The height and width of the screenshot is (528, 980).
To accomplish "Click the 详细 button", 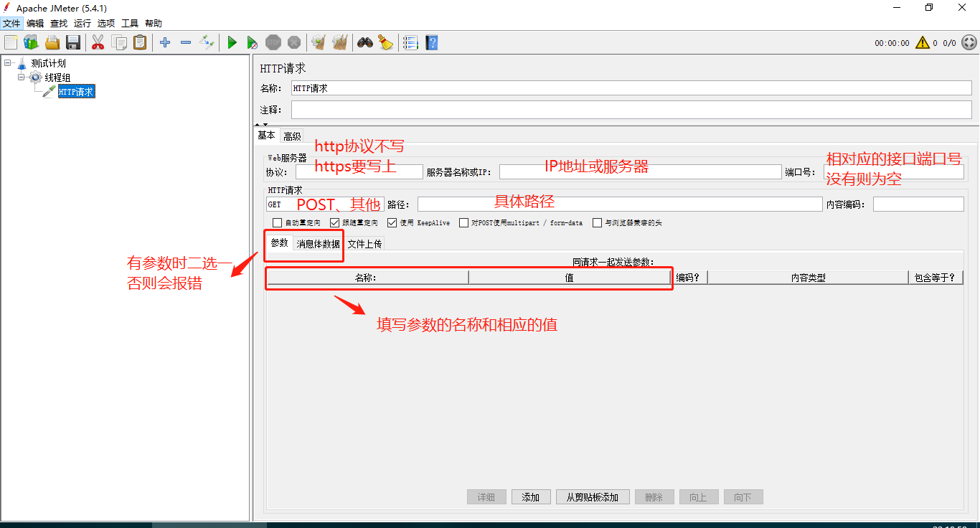I will point(486,497).
